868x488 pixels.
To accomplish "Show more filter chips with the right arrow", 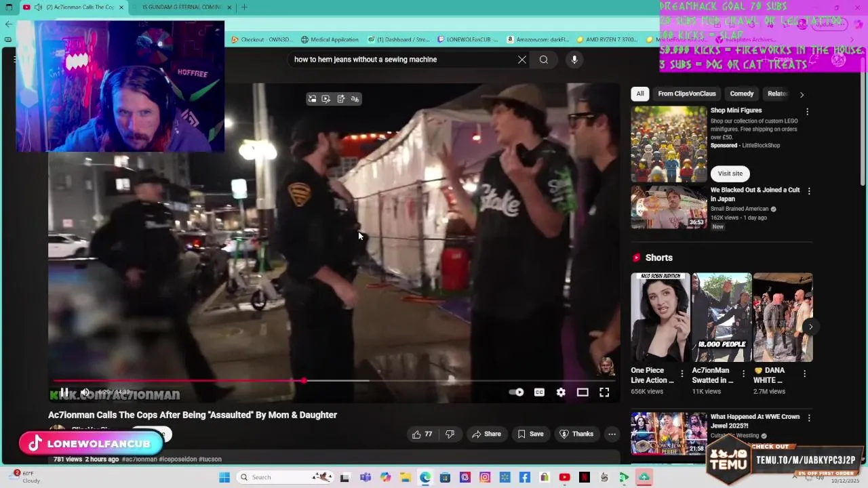I will 802,94.
